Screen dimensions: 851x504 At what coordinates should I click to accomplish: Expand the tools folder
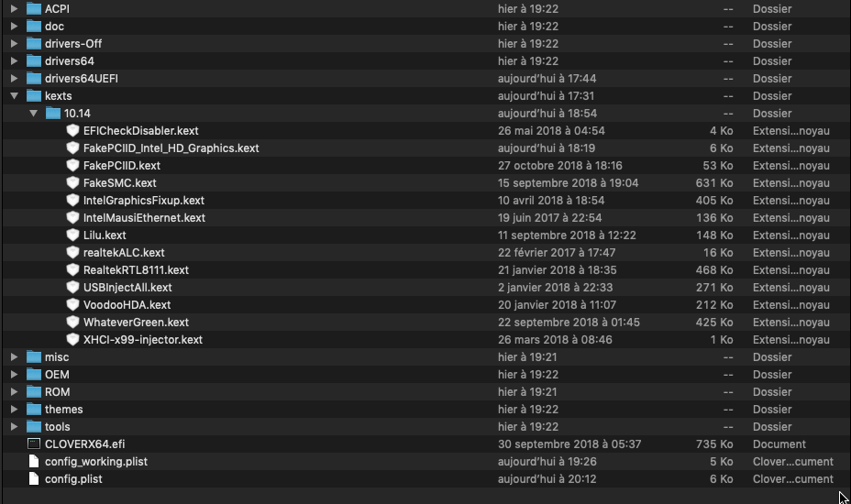[x=14, y=426]
